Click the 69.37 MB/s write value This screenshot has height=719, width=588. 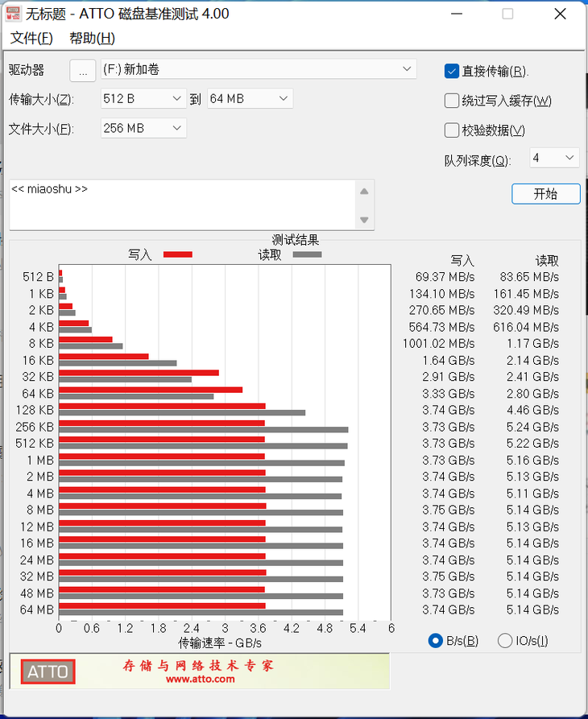click(445, 277)
